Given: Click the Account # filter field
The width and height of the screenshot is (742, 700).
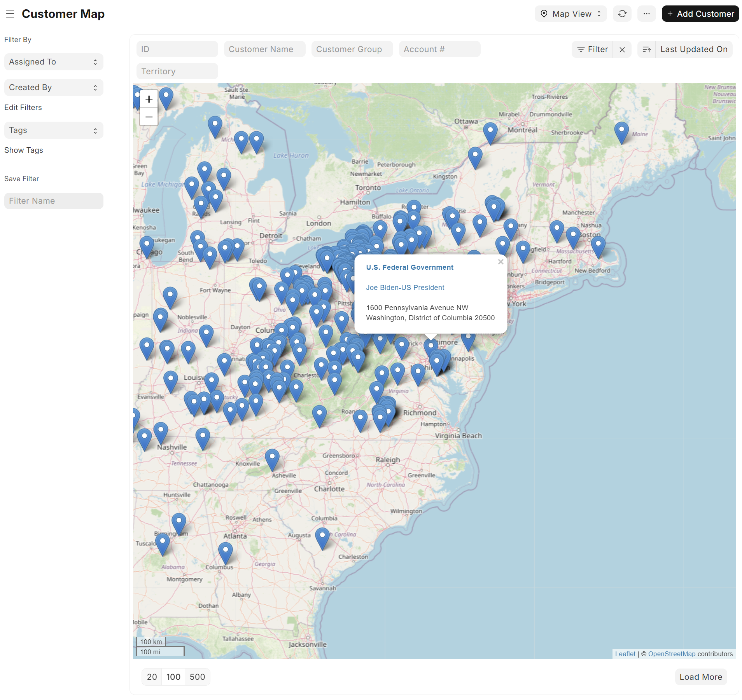Looking at the screenshot, I should 439,49.
